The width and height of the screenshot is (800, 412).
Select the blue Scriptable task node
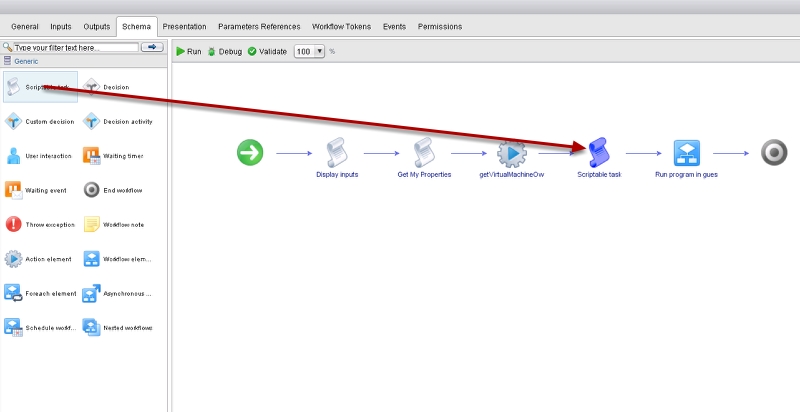[599, 153]
